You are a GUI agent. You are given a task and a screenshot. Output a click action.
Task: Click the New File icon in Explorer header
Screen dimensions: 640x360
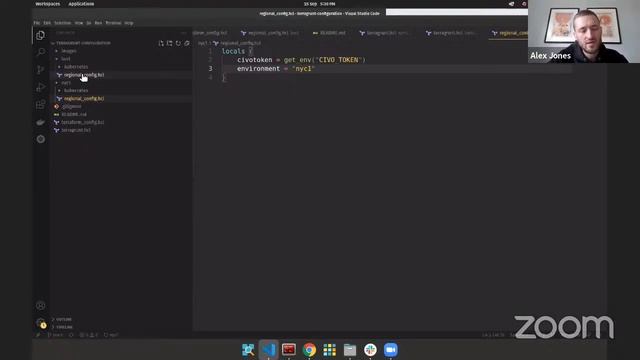161,43
